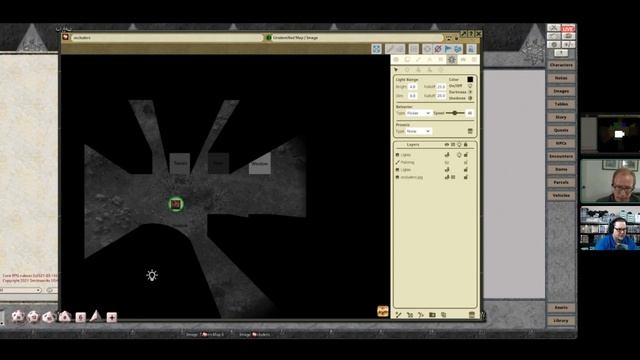Toggle the light On/Off bulb icon
The height and width of the screenshot is (360, 640).
(470, 86)
